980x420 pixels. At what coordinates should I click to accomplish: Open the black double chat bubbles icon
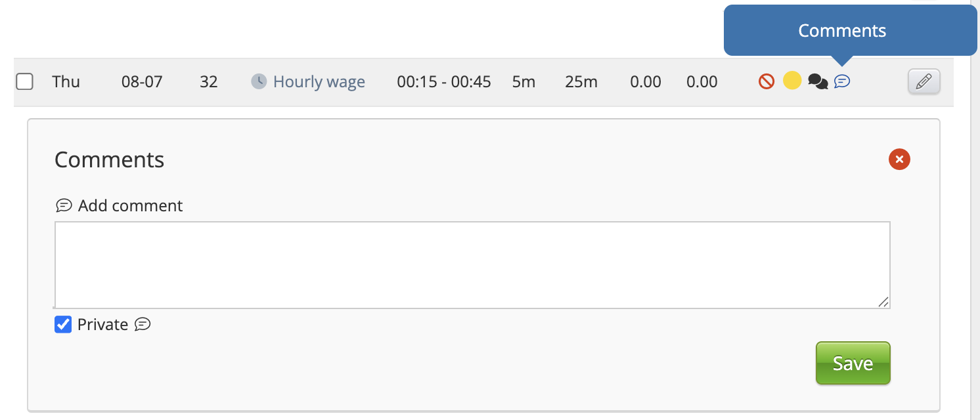(x=817, y=81)
